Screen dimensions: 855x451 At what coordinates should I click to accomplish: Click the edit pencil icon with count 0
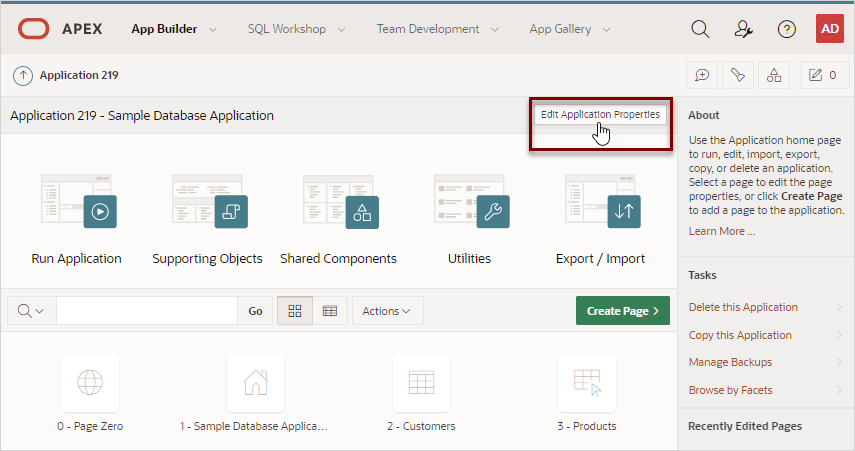pos(825,75)
